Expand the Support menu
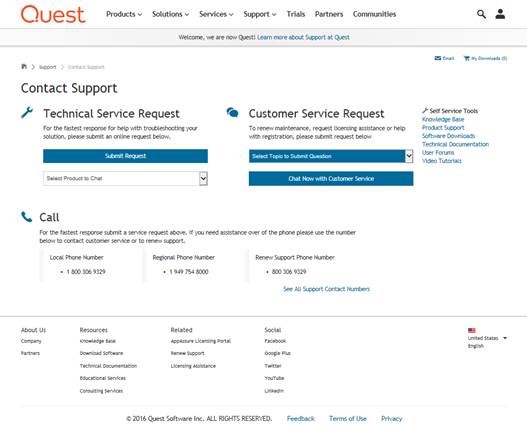Image resolution: width=527 pixels, height=427 pixels. tap(260, 14)
